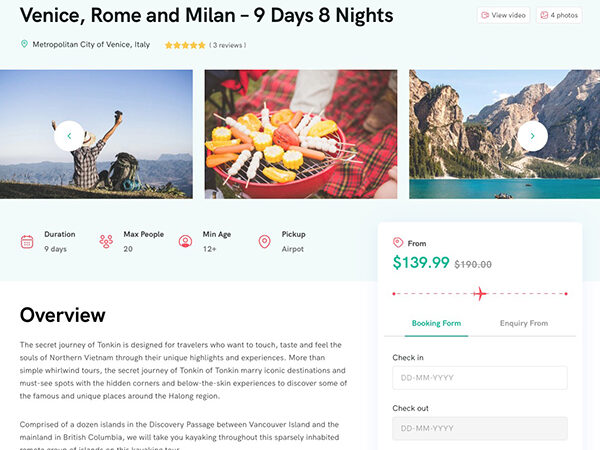The width and height of the screenshot is (600, 450).
Task: Click the price tag icon beside From
Action: (398, 242)
